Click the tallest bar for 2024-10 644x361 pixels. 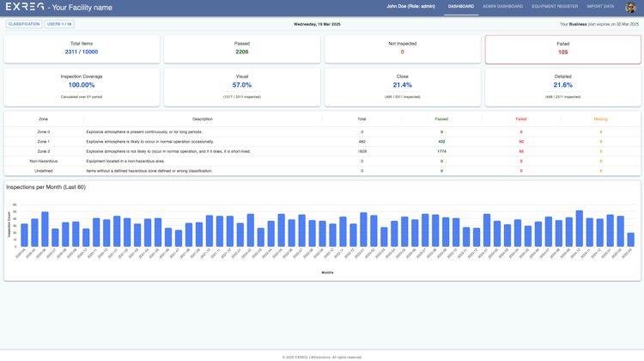click(x=579, y=229)
